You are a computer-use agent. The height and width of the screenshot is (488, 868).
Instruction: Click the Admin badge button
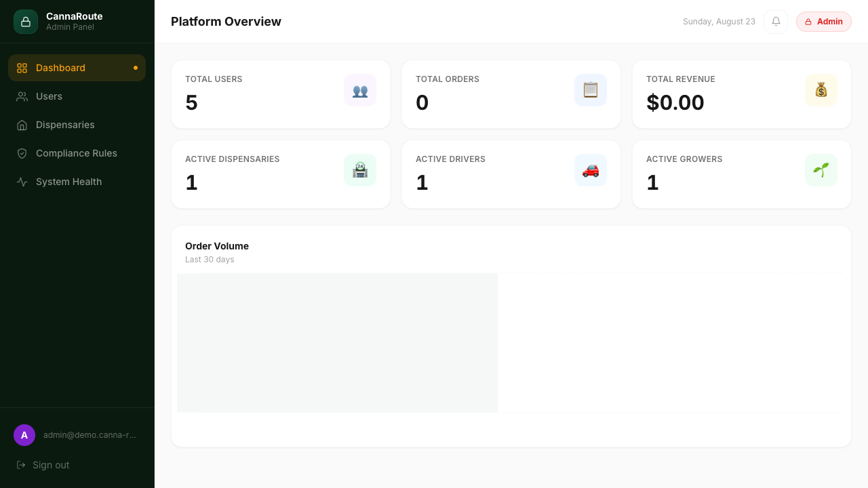pos(824,22)
